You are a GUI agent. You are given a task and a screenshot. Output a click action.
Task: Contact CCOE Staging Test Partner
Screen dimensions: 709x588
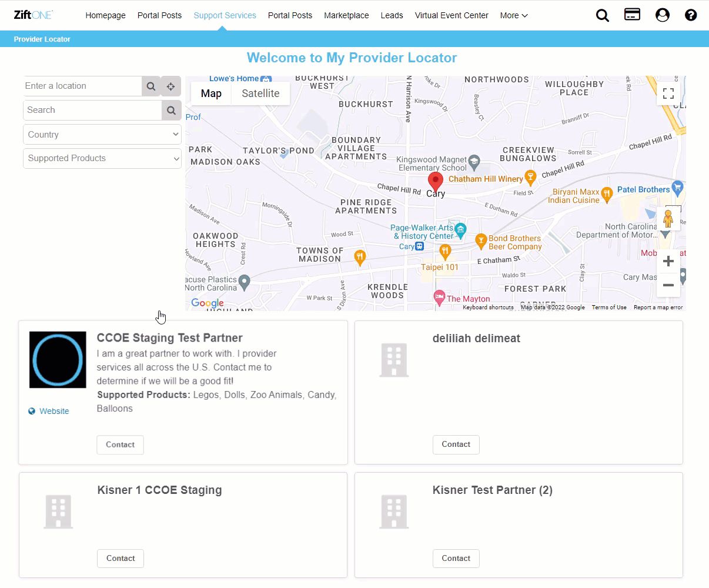click(120, 445)
